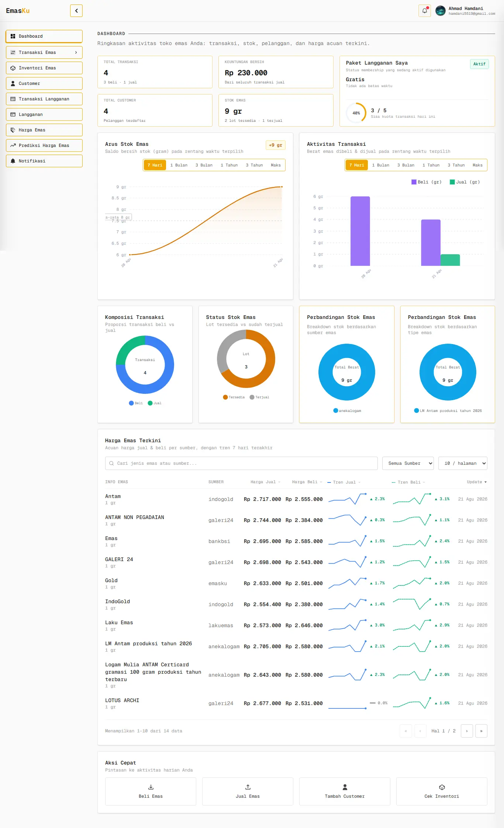This screenshot has height=828, width=504.
Task: Expand Transaksi Emas submenu chevron
Action: tap(76, 52)
